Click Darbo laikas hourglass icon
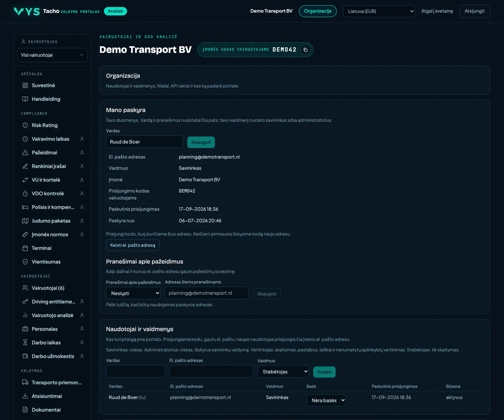Screen dimensions: 504x420 (25, 343)
